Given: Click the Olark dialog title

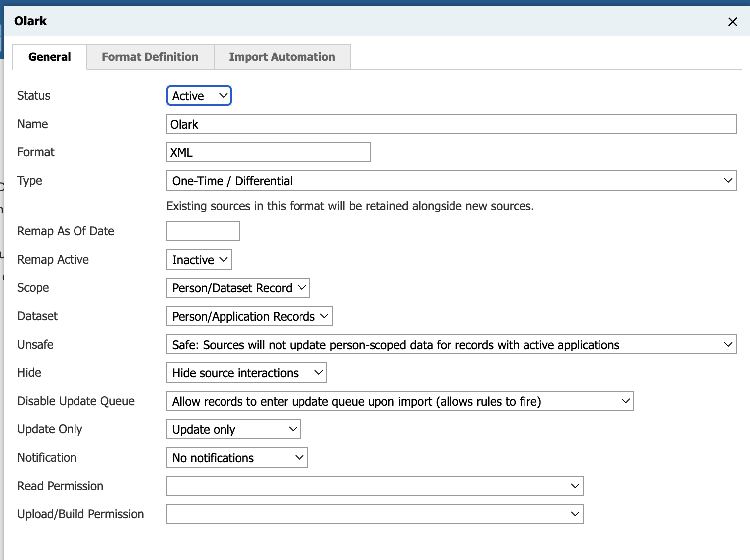Looking at the screenshot, I should pos(30,21).
